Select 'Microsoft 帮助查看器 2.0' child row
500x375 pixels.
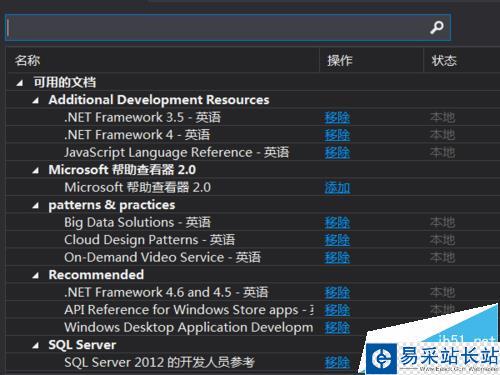(137, 187)
